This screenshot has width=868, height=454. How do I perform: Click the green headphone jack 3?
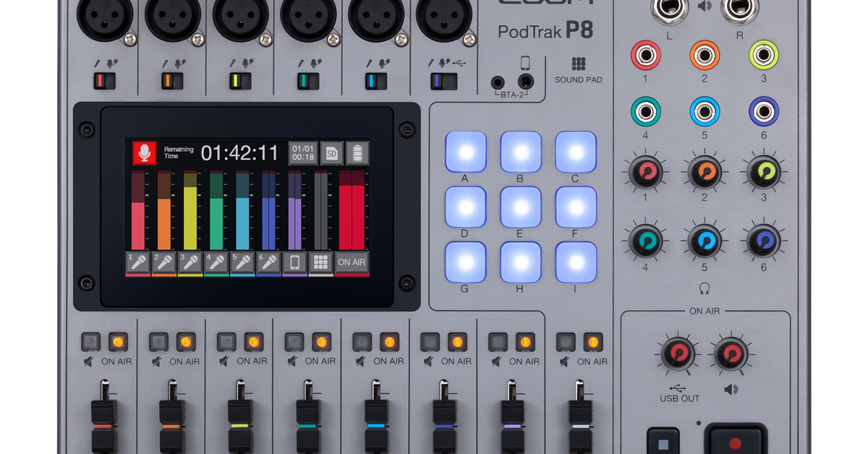coord(764,55)
